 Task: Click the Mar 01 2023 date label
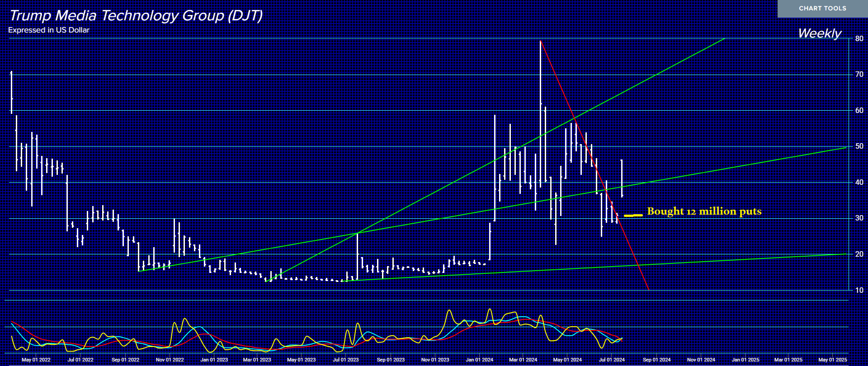tap(257, 360)
